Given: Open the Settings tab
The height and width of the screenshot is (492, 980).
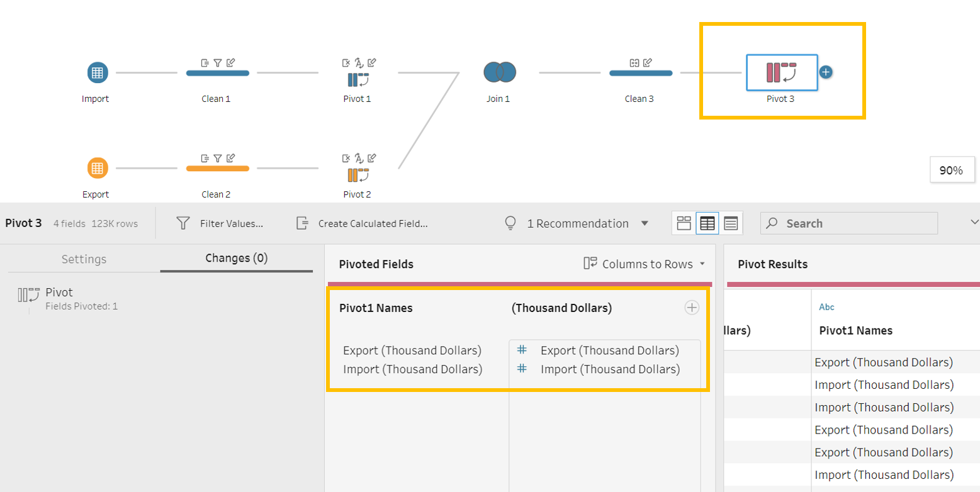Looking at the screenshot, I should point(84,259).
